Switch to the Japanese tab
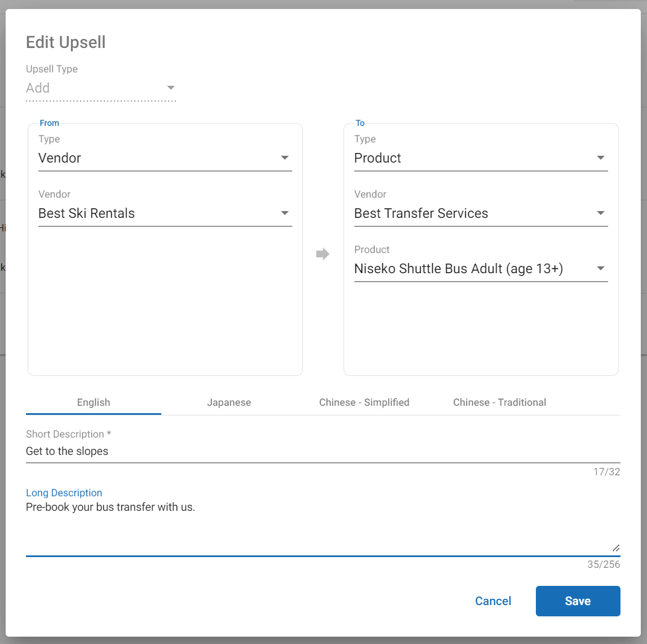Viewport: 647px width, 644px height. [229, 402]
